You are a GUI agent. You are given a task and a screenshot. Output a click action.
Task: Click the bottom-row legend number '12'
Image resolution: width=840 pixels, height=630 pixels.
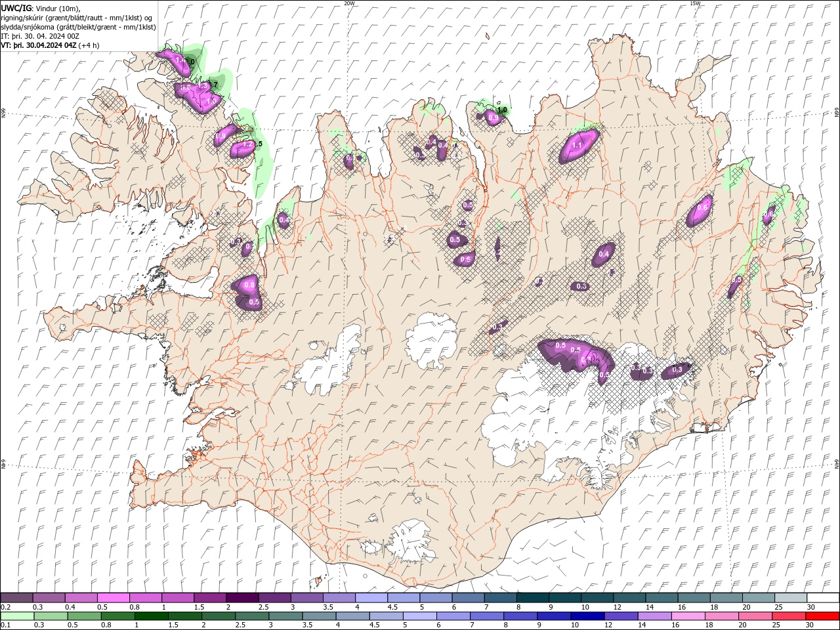tap(607, 625)
